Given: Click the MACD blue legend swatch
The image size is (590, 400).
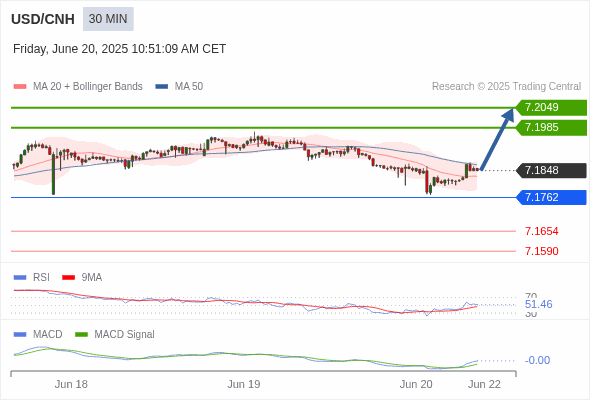Looking at the screenshot, I should [x=20, y=335].
